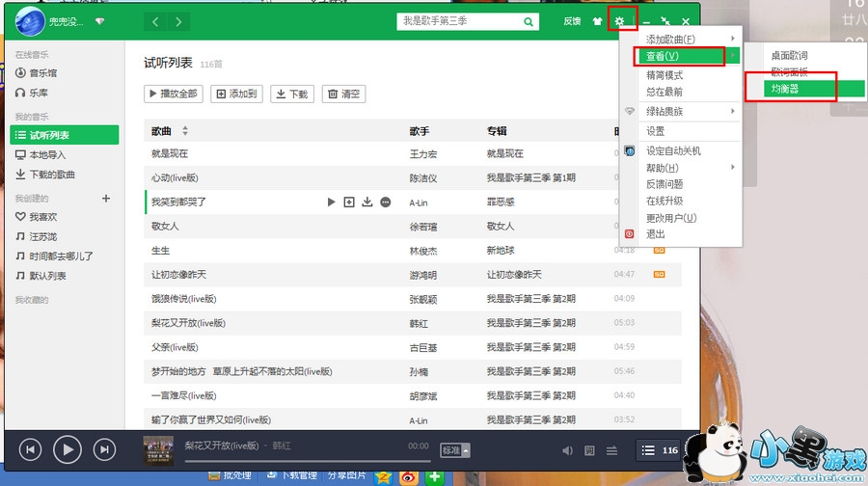Viewport: 868px width, 486px height.
Task: Click the search box containing 我是歌手第三季
Action: pos(458,21)
